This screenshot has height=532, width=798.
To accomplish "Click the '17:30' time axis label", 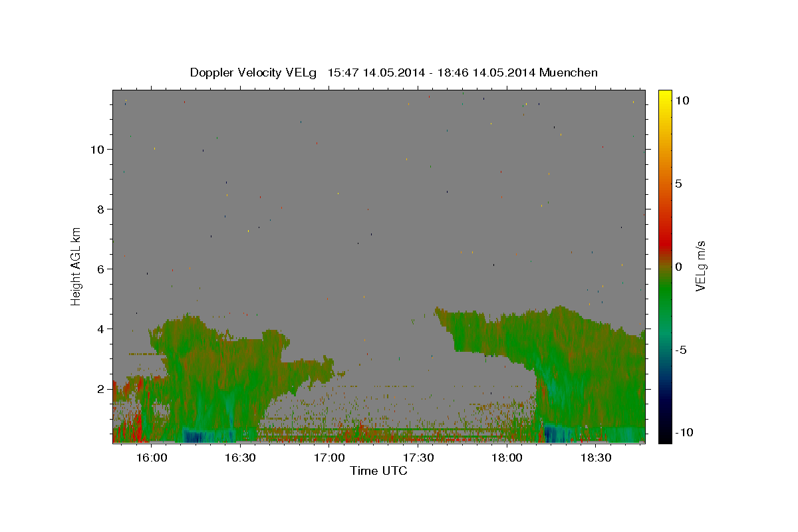I will tap(418, 458).
